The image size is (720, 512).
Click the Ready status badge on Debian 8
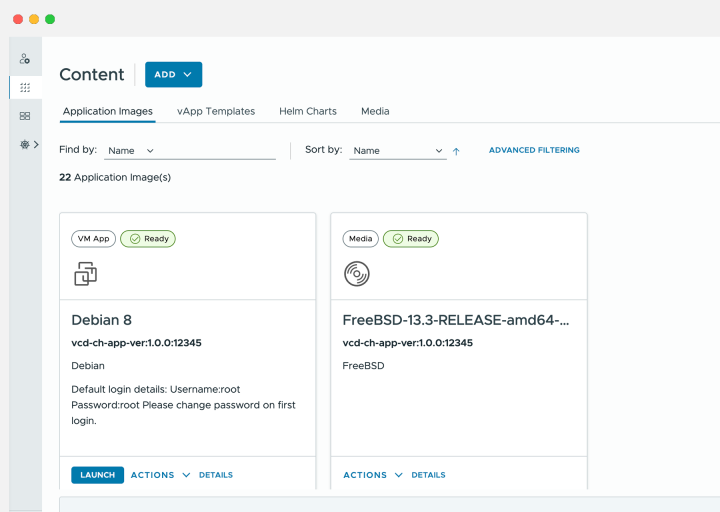click(x=148, y=239)
